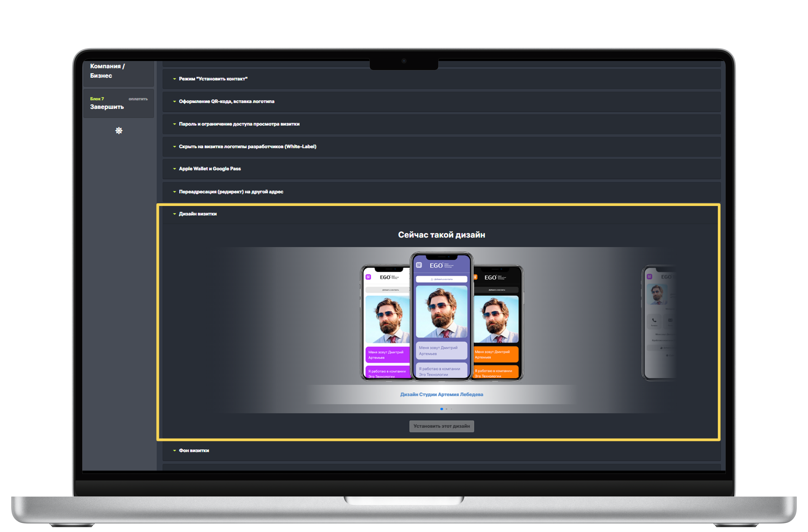The image size is (808, 532).
Task: Select the second carousel pagination dot
Action: [446, 409]
